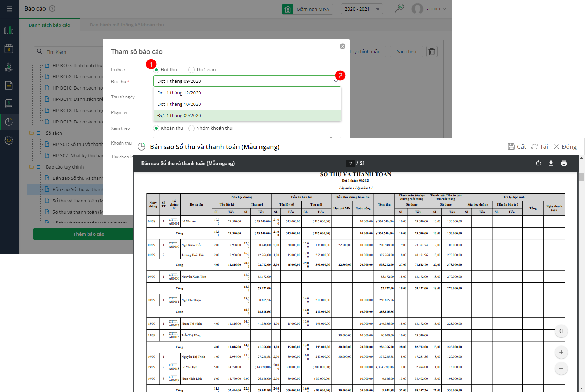Rotate the report in the PDF toolbar

coord(538,163)
